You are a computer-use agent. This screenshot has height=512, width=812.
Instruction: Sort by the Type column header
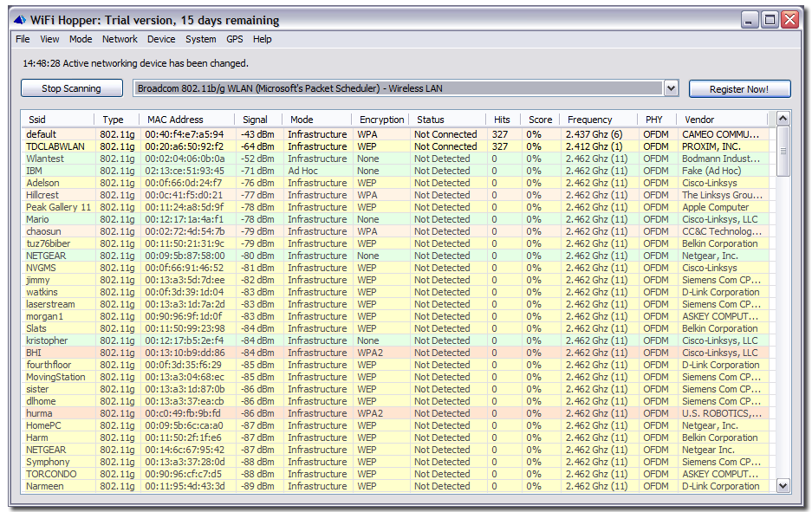pos(117,120)
